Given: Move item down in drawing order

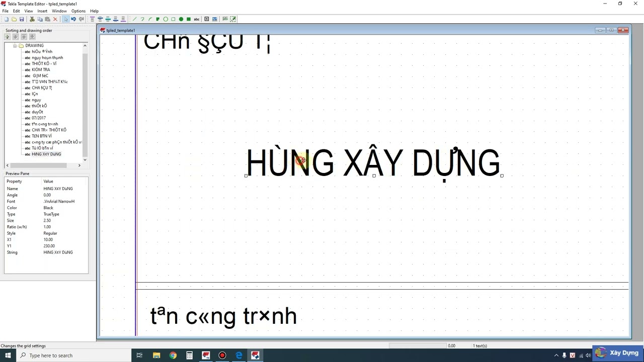Looking at the screenshot, I should [15, 37].
